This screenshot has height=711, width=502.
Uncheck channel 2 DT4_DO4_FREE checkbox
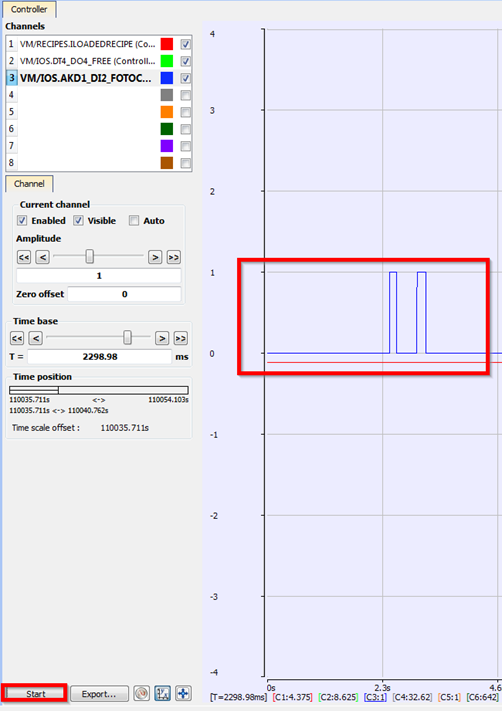point(185,61)
